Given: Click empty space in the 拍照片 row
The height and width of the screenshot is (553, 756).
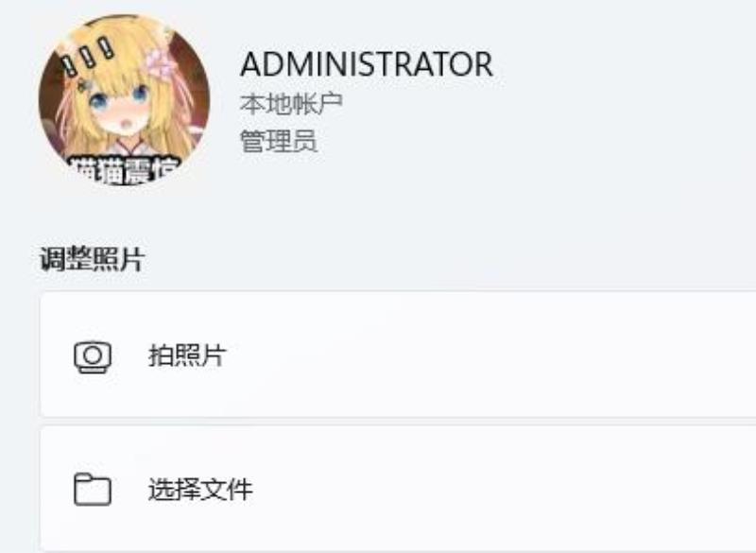Looking at the screenshot, I should coord(482,354).
